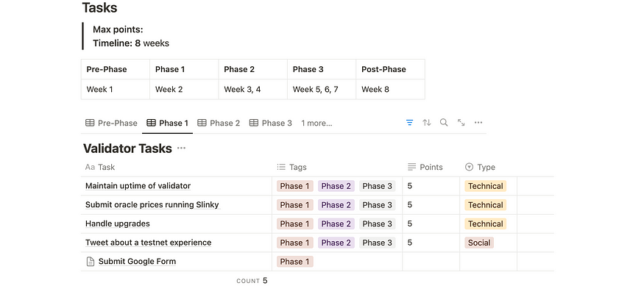Open the Validator Tasks title options menu
This screenshot has height=297, width=644.
click(181, 148)
